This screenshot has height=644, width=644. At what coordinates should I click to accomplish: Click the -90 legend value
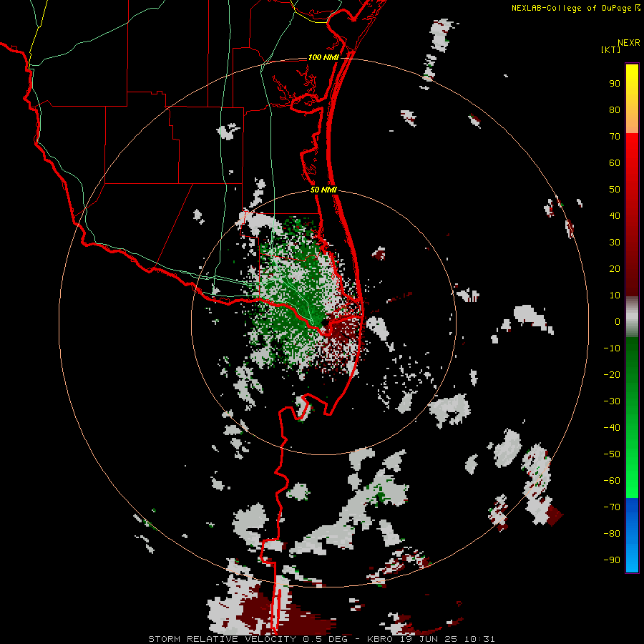612,560
